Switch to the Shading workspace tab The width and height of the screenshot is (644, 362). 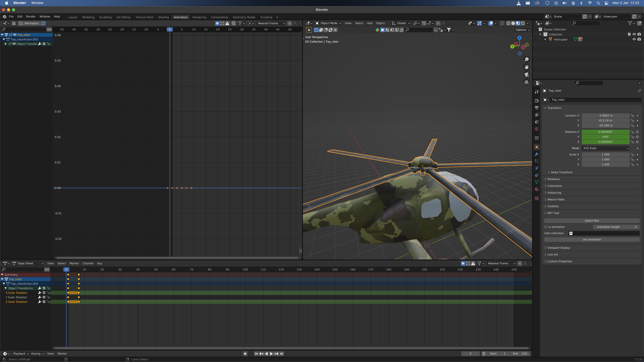pyautogui.click(x=164, y=17)
